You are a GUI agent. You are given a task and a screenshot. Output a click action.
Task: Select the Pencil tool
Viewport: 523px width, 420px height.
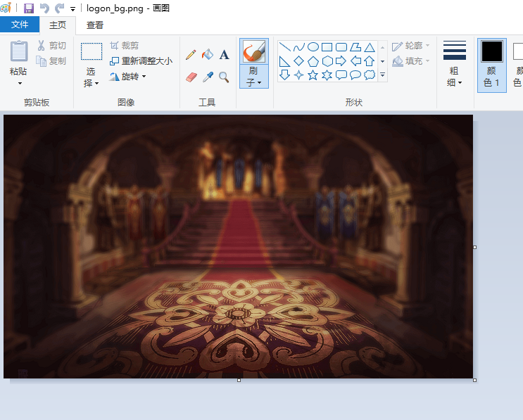point(191,55)
